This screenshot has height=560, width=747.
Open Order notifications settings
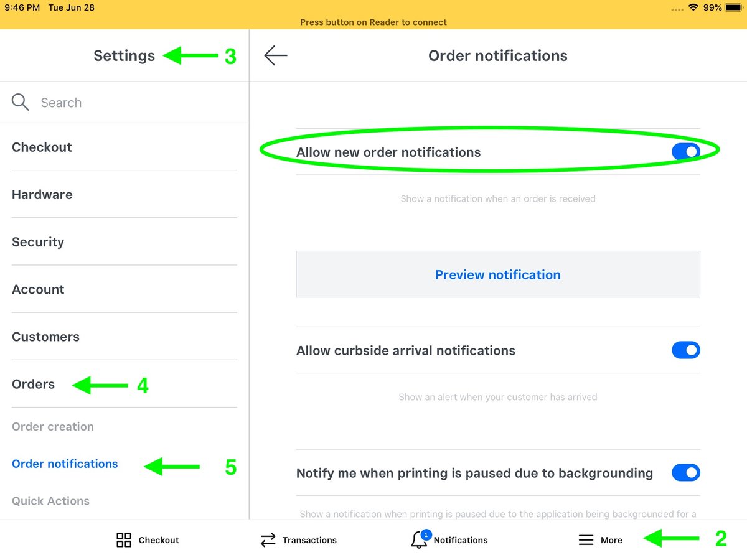[x=65, y=464]
